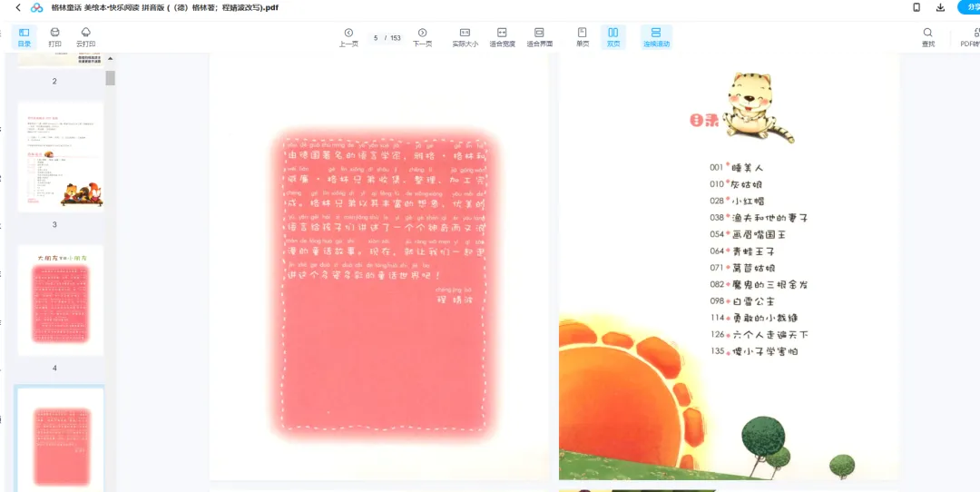Click the author signature 程婧波
Image resolution: width=980 pixels, height=492 pixels.
[x=455, y=300]
